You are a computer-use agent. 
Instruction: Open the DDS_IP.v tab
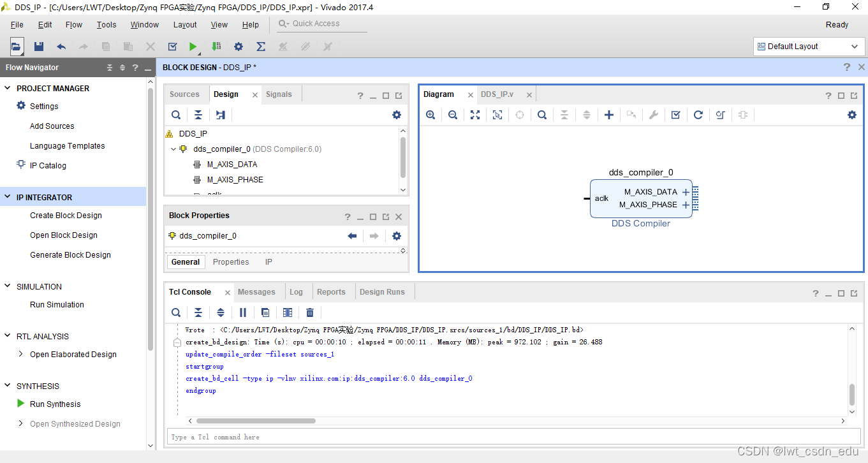tap(497, 94)
